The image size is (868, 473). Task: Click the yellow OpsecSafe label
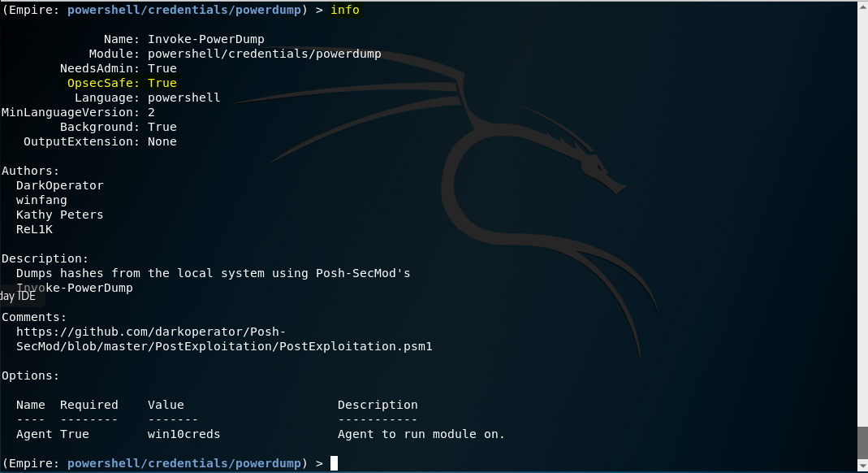103,83
